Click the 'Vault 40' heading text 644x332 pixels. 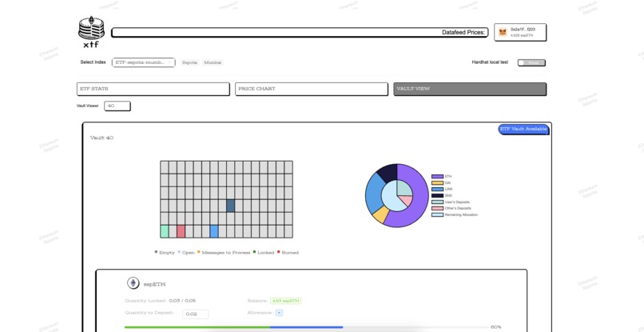pyautogui.click(x=101, y=138)
